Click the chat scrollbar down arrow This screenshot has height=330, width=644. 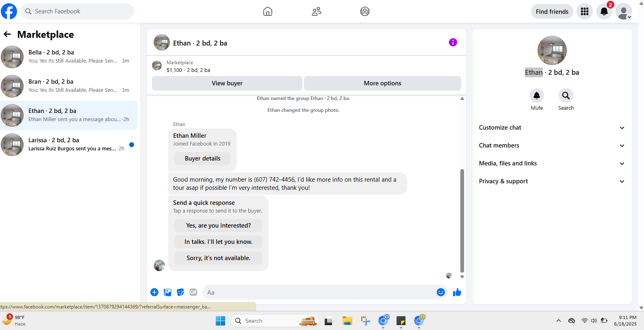point(462,277)
